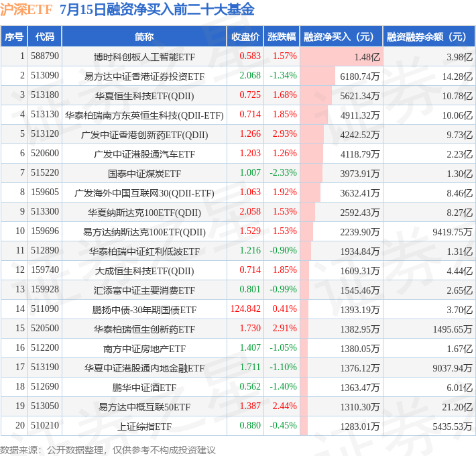Click the 9419.75万 balance cell
The height and width of the screenshot is (456, 476).
453,231
